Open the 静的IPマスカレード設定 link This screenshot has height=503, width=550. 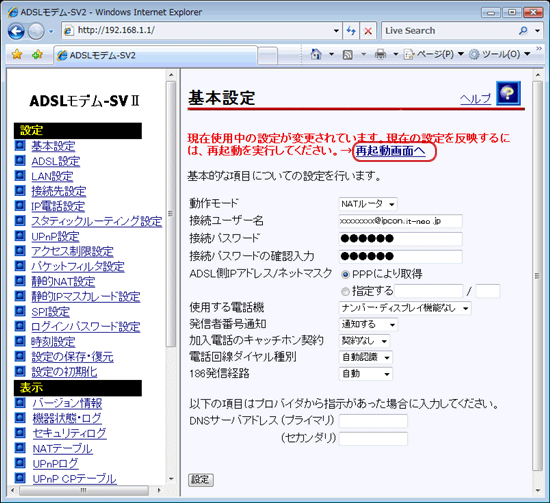point(86,296)
